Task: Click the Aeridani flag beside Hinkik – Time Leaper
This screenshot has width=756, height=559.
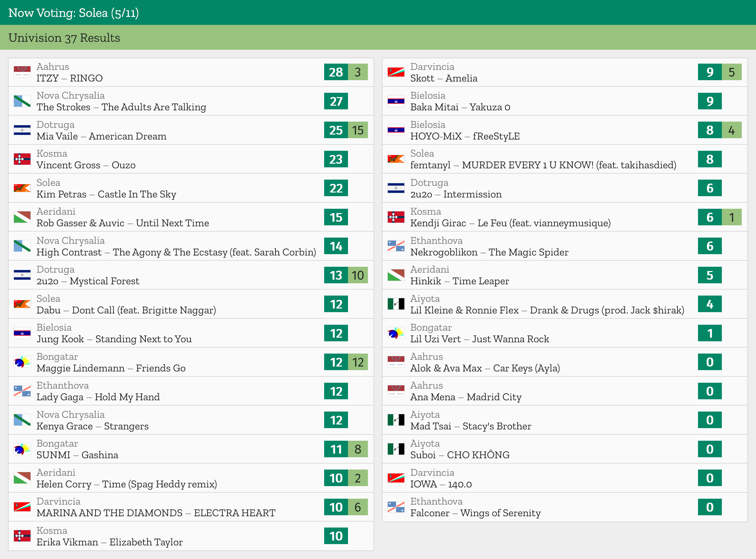Action: (396, 275)
